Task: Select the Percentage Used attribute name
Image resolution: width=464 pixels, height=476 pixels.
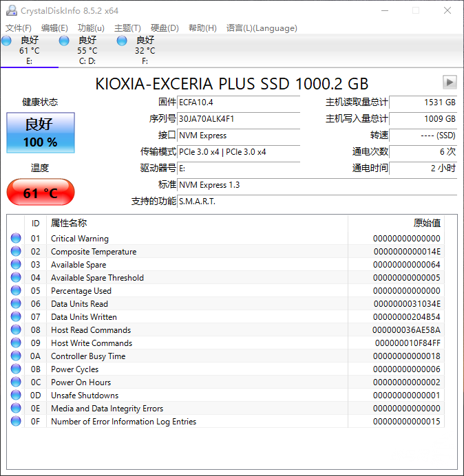Action: click(81, 291)
